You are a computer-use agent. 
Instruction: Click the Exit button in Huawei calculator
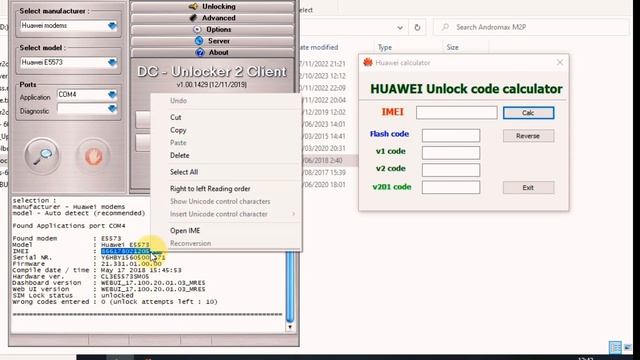529,188
